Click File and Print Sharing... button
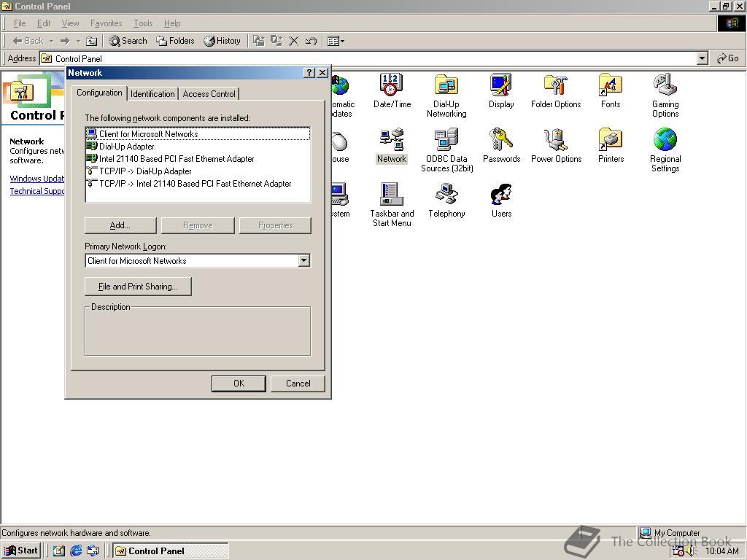 (138, 286)
